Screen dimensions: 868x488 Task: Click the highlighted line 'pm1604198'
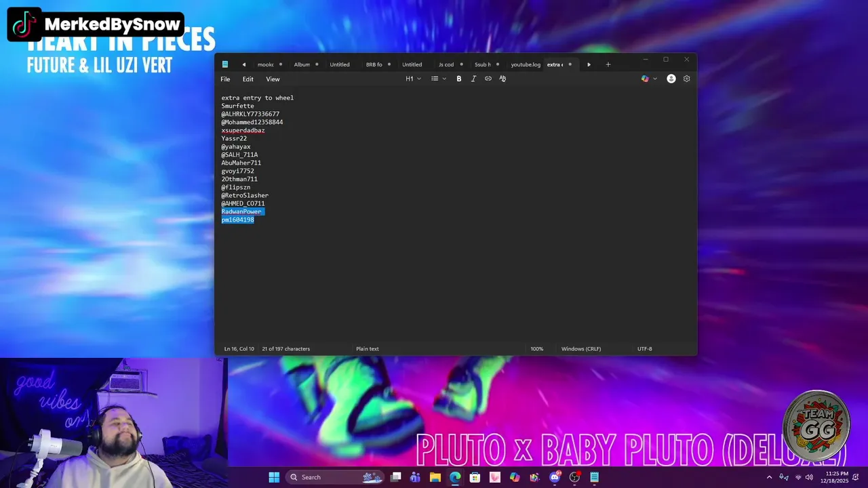(237, 220)
